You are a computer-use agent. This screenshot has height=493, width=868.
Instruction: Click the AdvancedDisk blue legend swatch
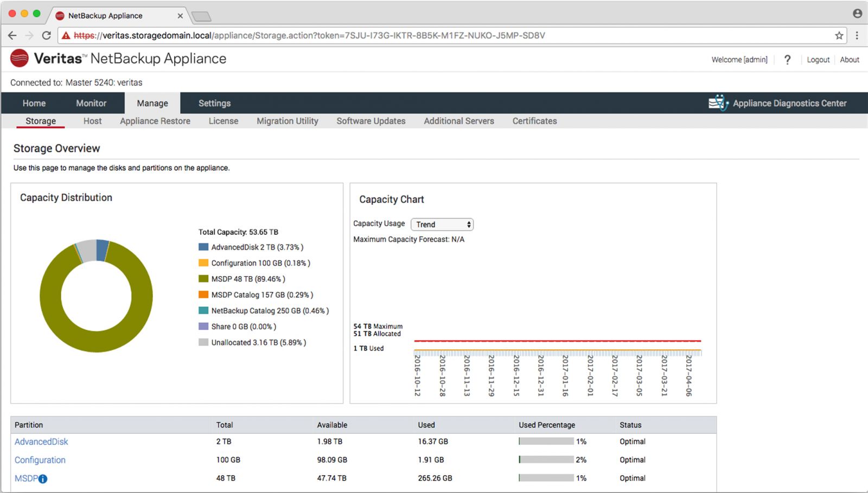[x=203, y=247]
